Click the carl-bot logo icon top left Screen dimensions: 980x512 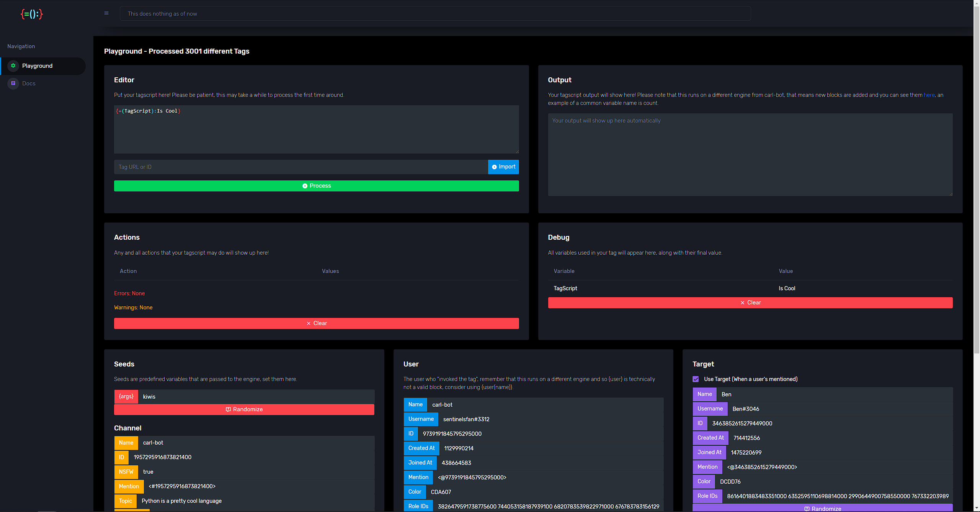(31, 12)
